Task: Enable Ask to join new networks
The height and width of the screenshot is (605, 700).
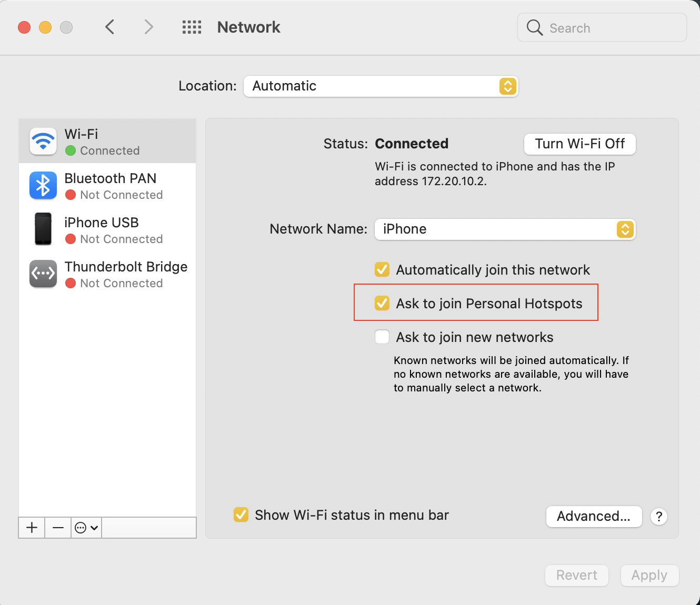Action: pos(382,337)
